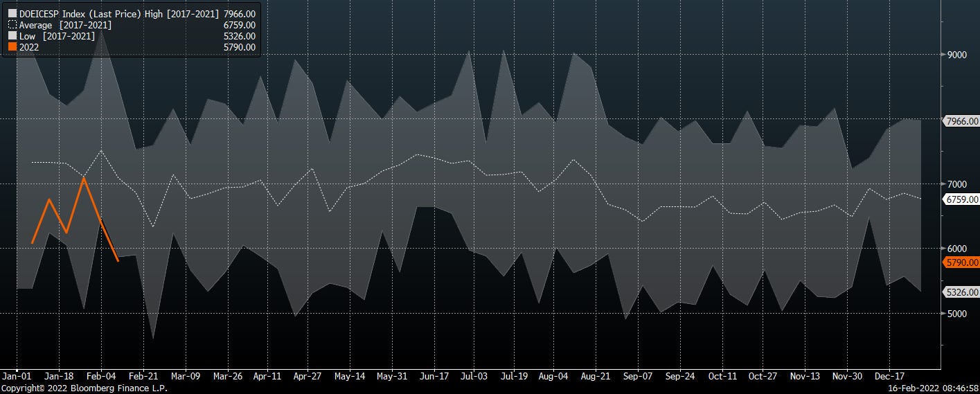Select the Average [2017-2021] legend label
The image size is (980, 394).
click(x=65, y=25)
